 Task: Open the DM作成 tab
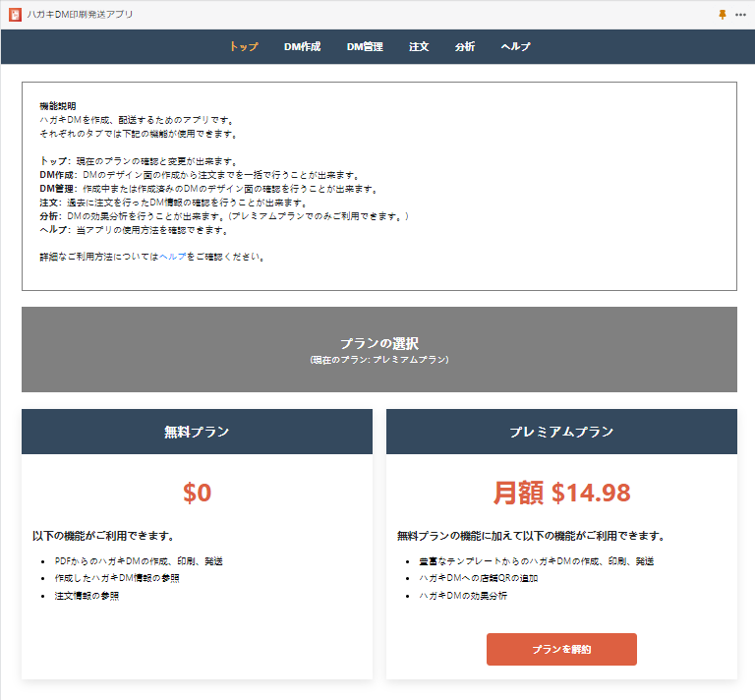302,46
